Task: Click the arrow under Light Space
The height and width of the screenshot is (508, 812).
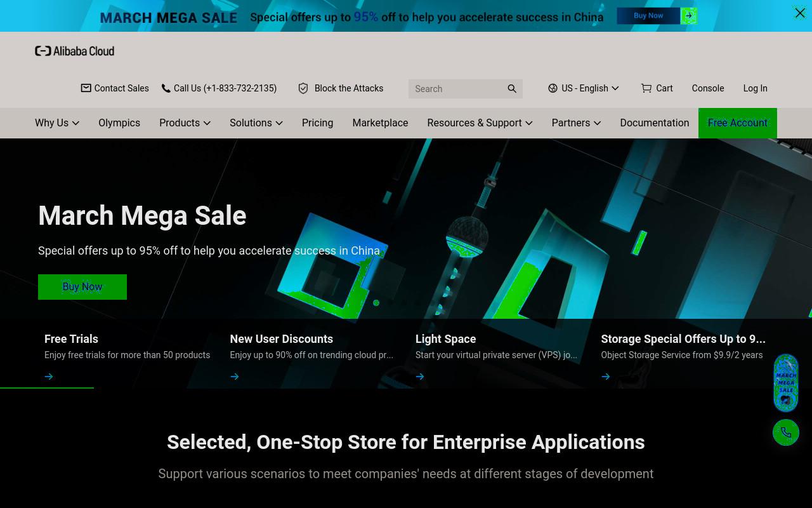Action: click(420, 377)
